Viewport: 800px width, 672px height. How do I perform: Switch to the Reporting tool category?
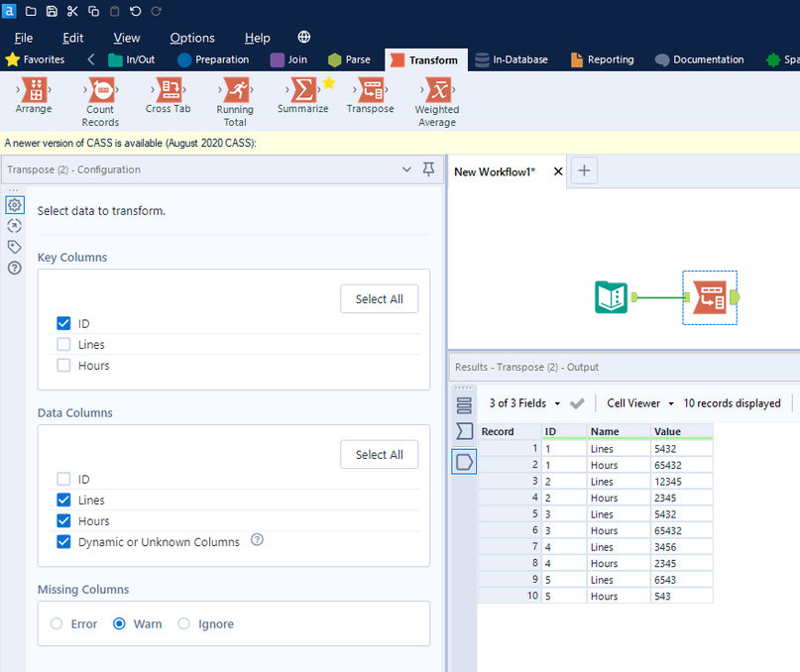click(x=603, y=59)
